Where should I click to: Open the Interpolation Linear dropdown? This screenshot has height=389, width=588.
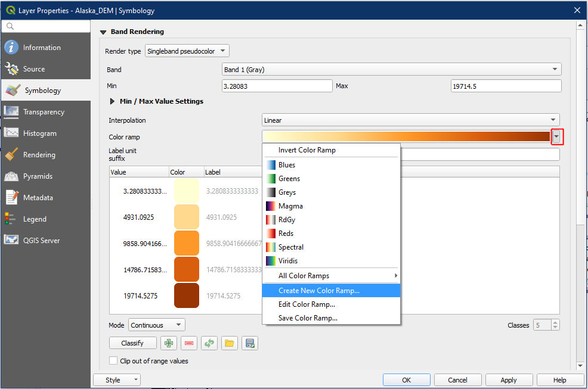pos(410,120)
